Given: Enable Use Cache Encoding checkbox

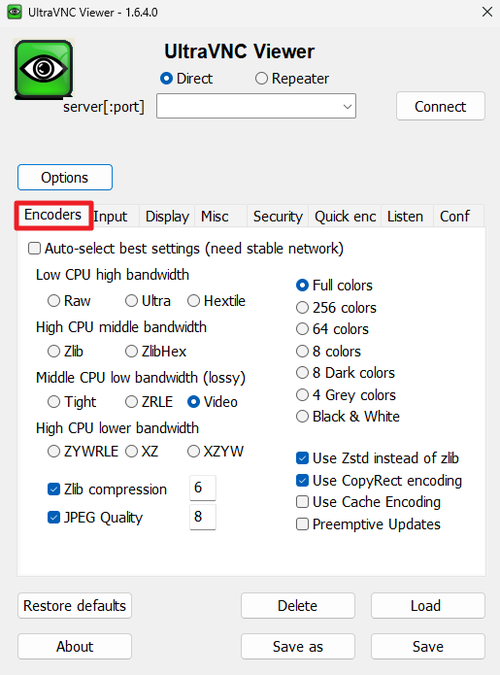Looking at the screenshot, I should point(302,502).
